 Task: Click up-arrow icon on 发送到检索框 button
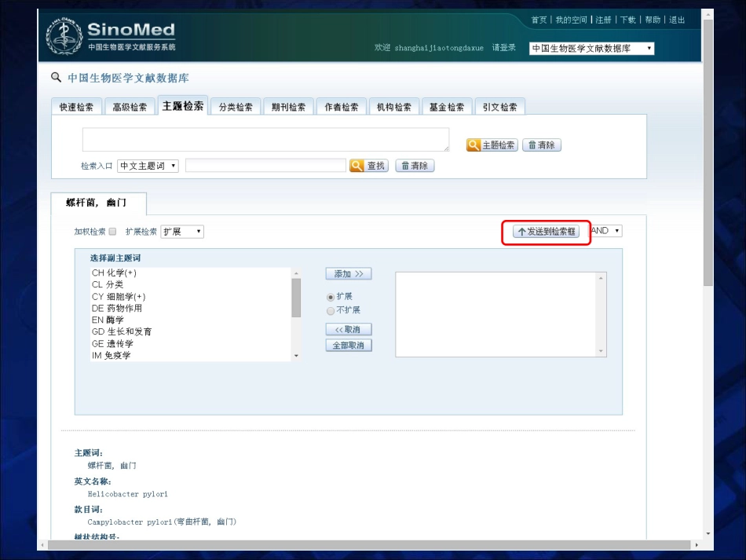(x=522, y=232)
